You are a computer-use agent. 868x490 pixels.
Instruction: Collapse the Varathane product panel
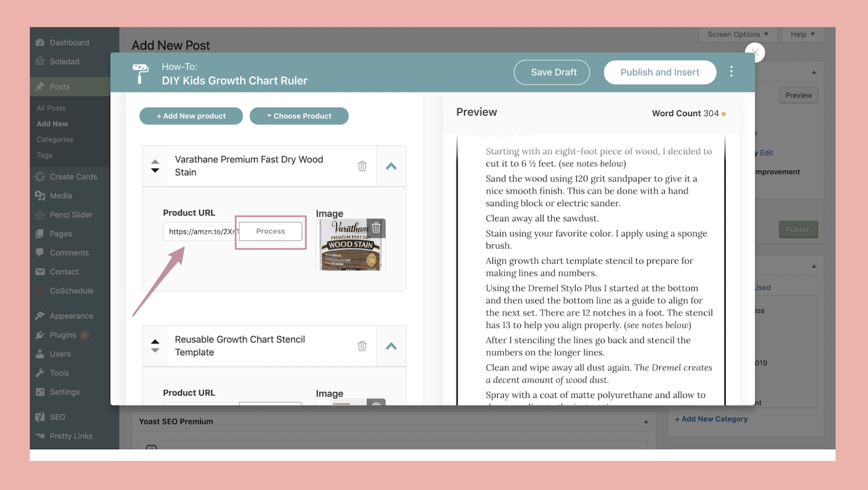(x=391, y=166)
